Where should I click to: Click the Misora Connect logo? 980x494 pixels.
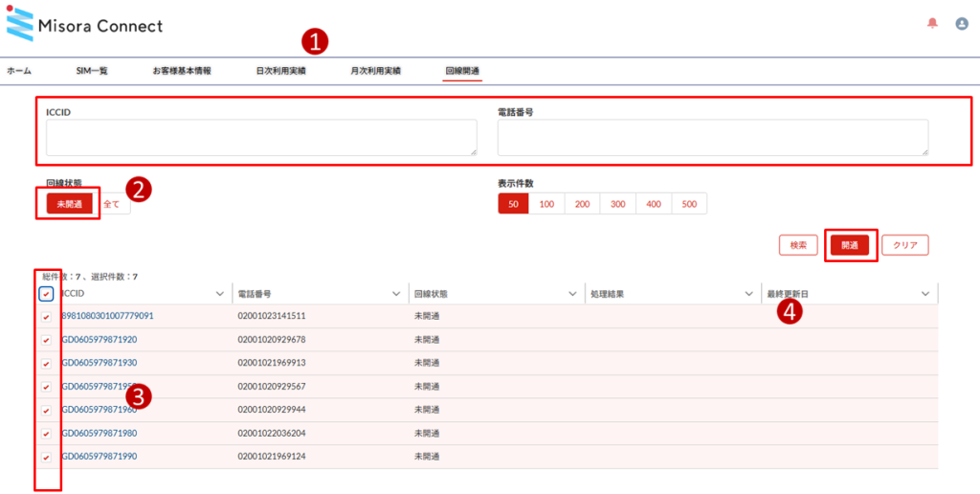84,26
